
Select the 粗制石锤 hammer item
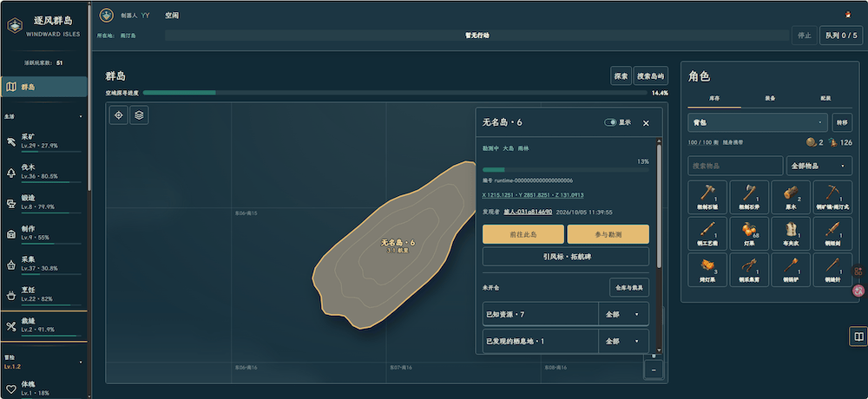tap(707, 197)
